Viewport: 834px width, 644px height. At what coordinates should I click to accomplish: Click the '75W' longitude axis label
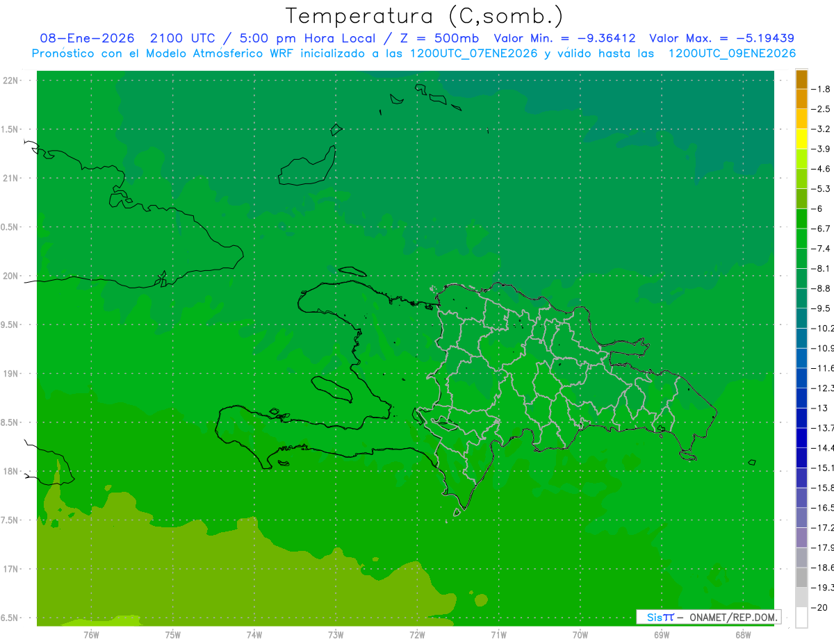pos(173,635)
